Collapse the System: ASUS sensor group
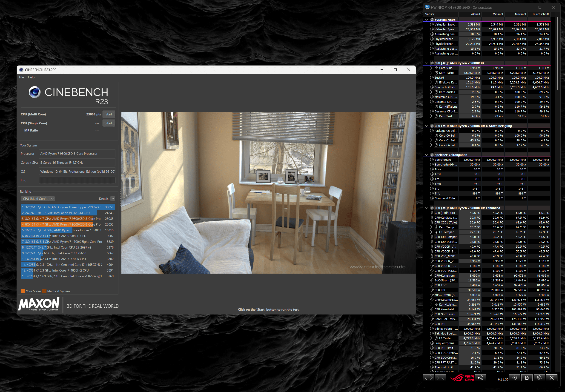This screenshot has width=565, height=392. point(427,20)
